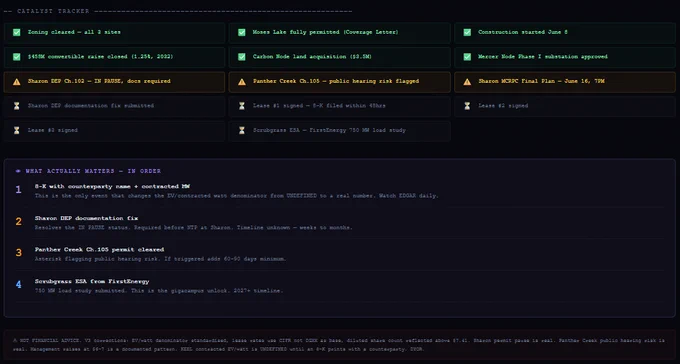This screenshot has width=680, height=364.
Task: Click the 'Lease #2 signed' text
Action: tap(503, 105)
